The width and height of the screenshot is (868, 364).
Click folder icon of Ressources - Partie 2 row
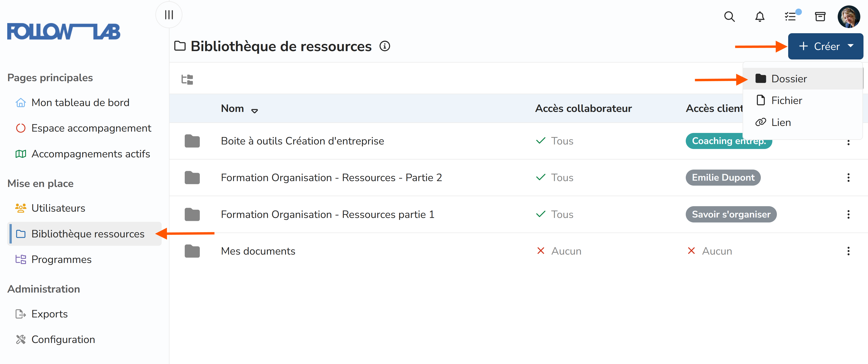click(192, 178)
